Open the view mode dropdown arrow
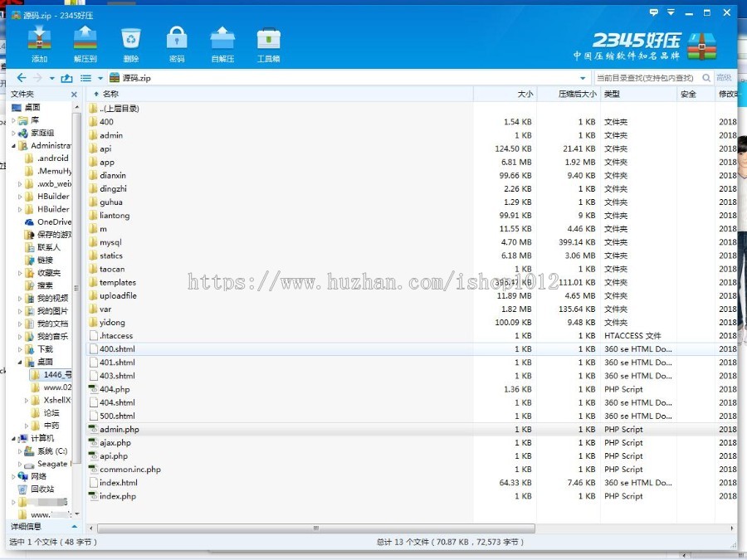 [100, 78]
